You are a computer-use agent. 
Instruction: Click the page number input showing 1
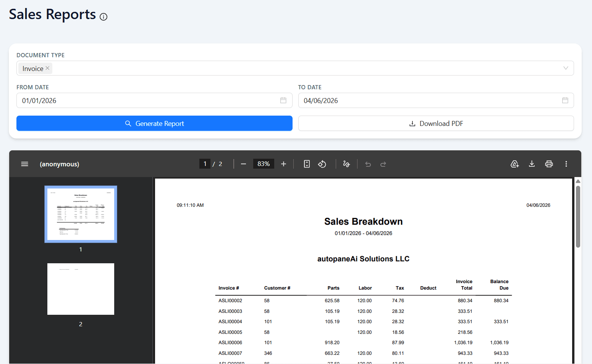click(205, 164)
